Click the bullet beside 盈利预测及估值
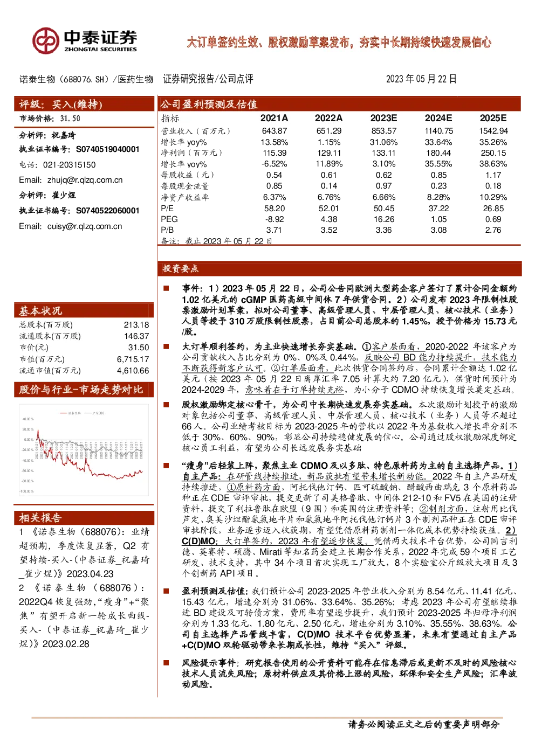Screen dimensions: 535x756 (166, 591)
